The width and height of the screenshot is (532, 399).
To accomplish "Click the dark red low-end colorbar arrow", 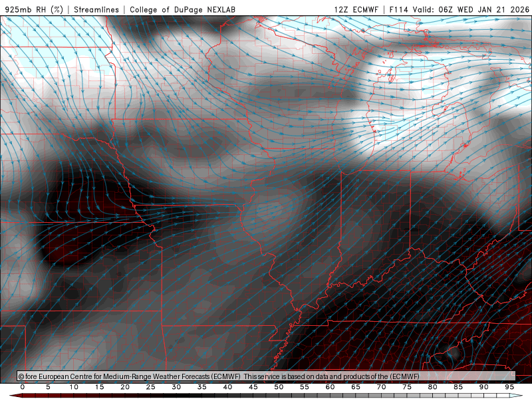I will [15, 396].
